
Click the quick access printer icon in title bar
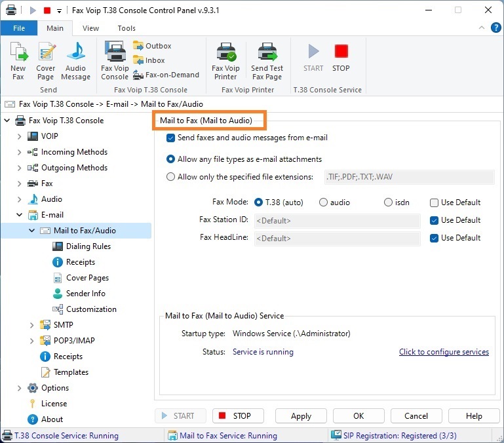pyautogui.click(x=11, y=10)
